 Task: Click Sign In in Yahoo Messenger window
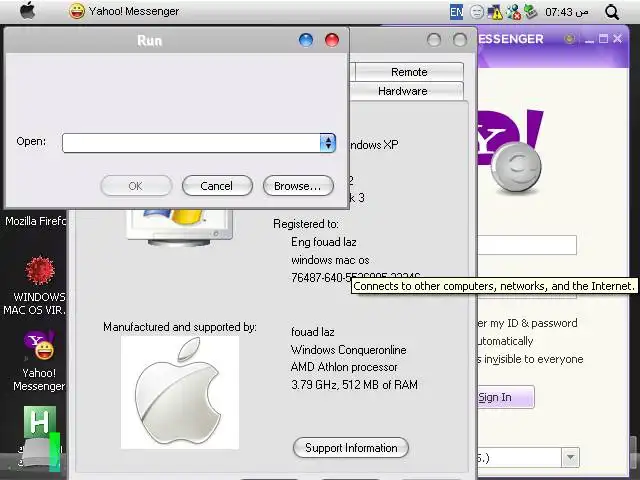click(506, 397)
